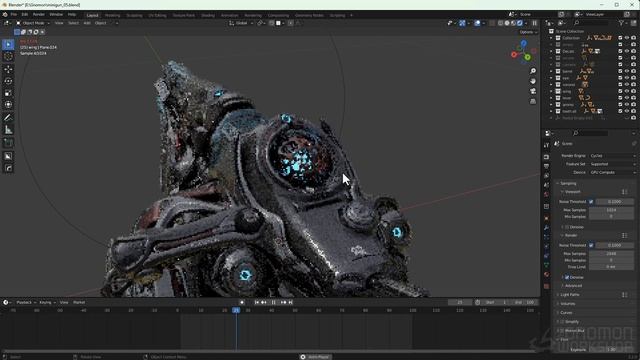Switch to the Modeling workspace tab

coord(113,16)
